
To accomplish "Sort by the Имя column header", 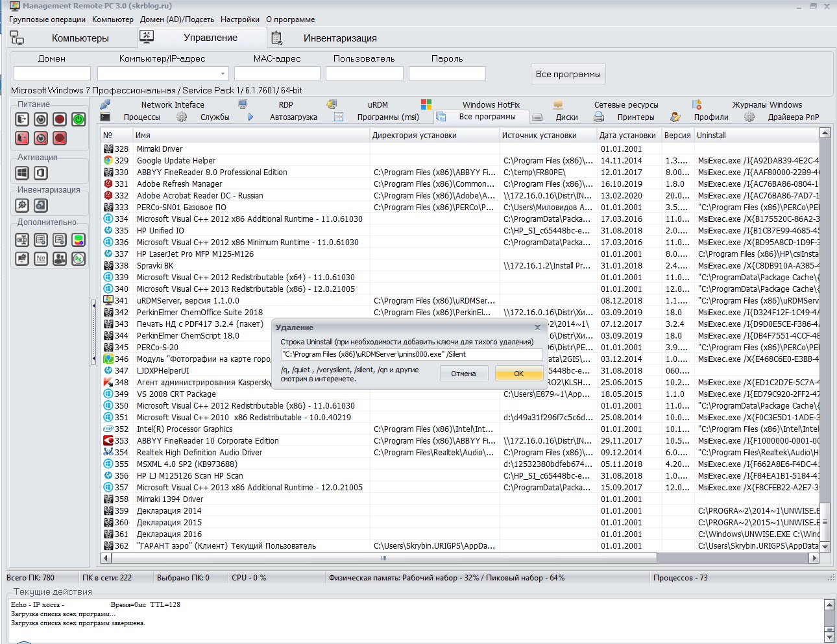I will coord(250,136).
